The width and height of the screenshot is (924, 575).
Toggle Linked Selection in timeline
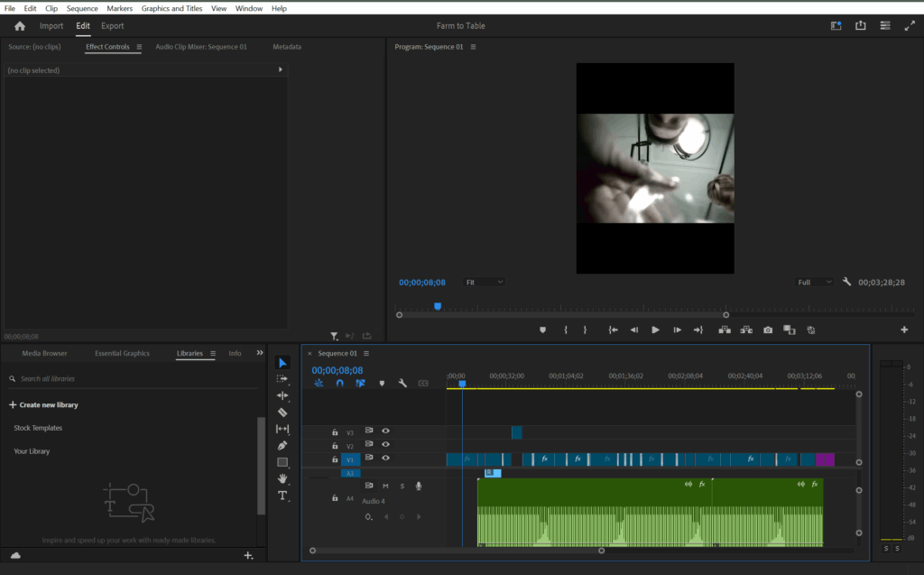(360, 384)
